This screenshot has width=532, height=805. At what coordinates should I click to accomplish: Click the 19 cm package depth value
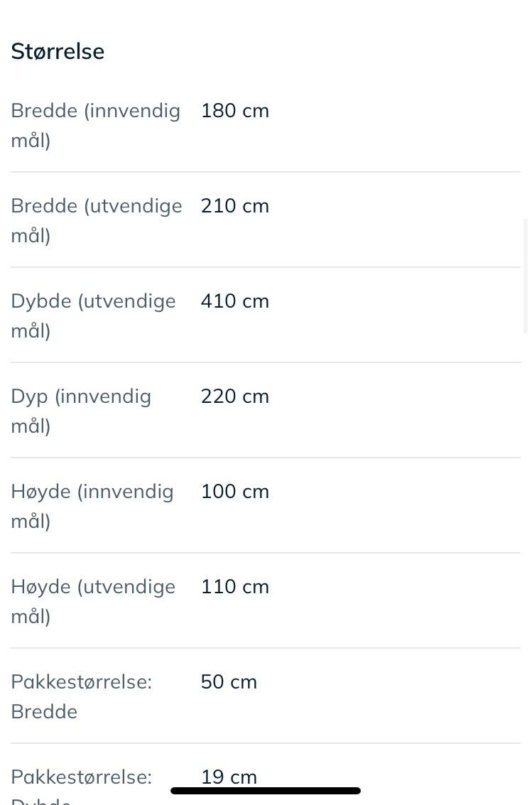(x=229, y=777)
